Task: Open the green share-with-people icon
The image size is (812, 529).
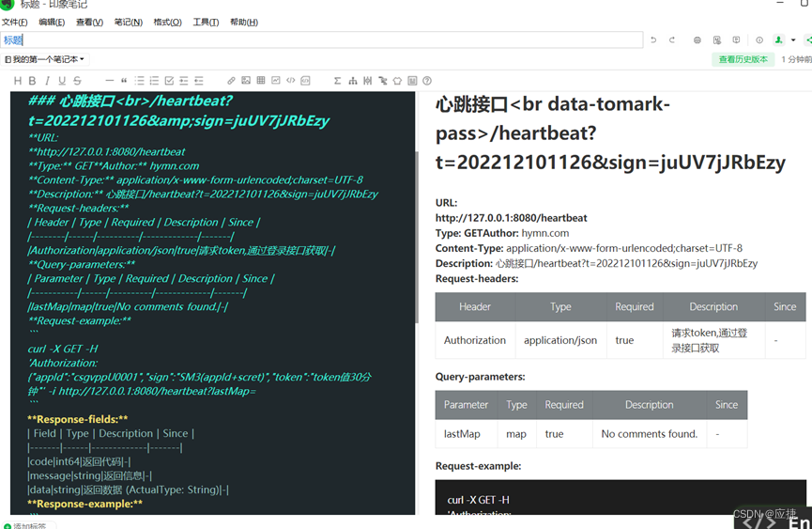Action: point(778,39)
